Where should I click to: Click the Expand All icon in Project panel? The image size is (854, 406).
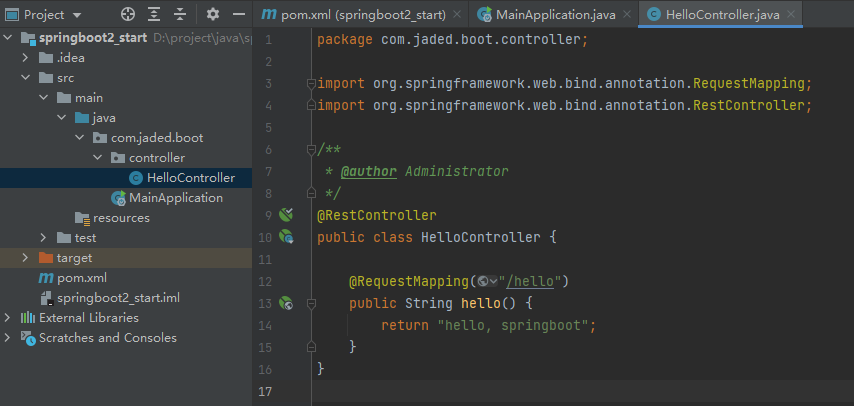click(x=155, y=15)
